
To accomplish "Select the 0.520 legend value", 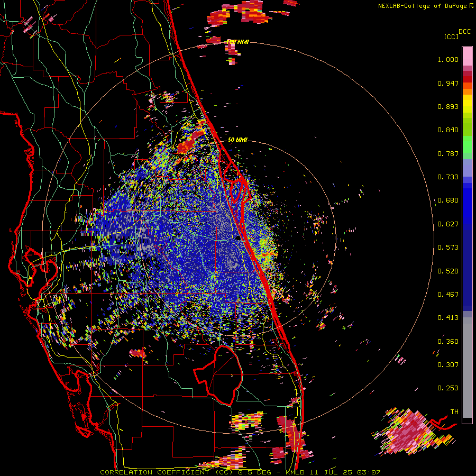I will 448,271.
